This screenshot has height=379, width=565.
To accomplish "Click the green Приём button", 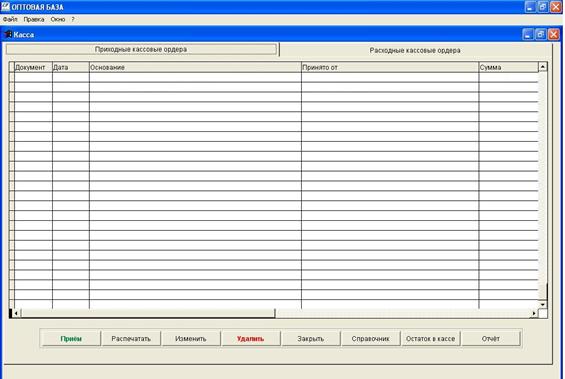I will point(71,339).
